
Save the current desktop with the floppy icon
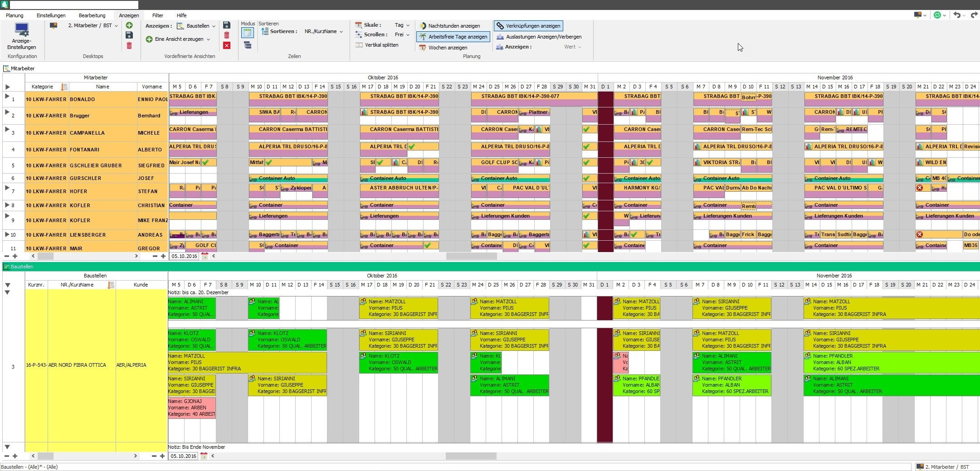pyautogui.click(x=129, y=35)
